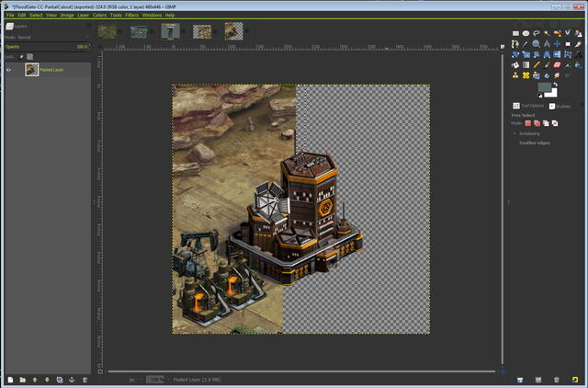Select the Scissors Select tool
This screenshot has width=588, height=388.
tap(568, 33)
